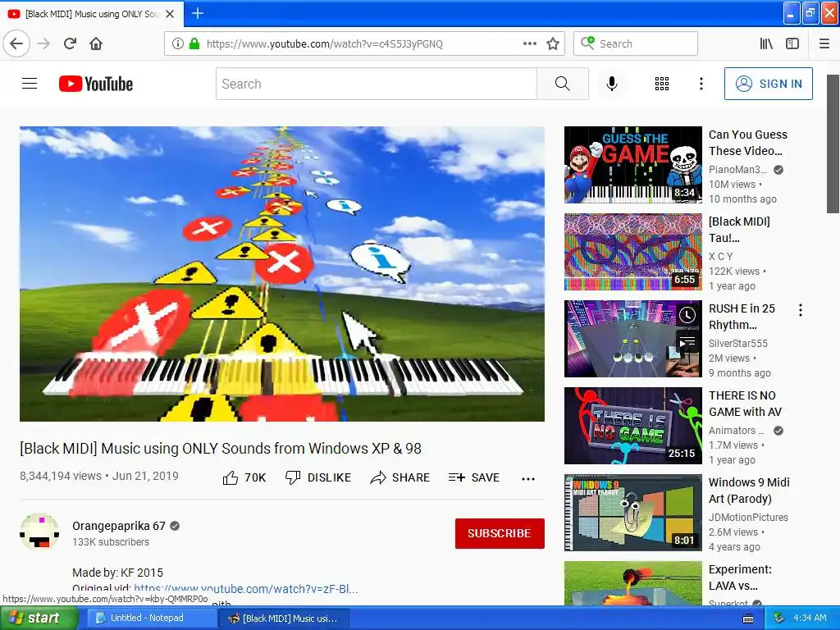The width and height of the screenshot is (840, 630).
Task: Click the YouTube logo
Action: tap(96, 84)
